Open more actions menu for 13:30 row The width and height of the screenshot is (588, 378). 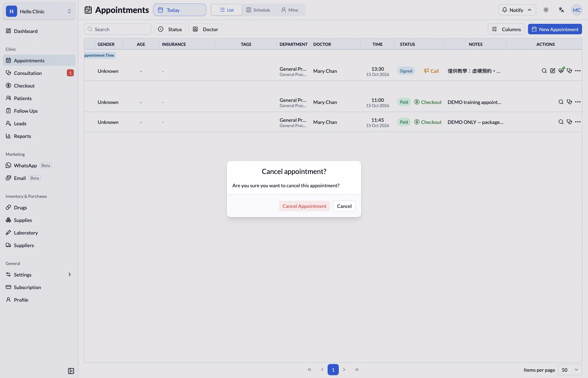[578, 71]
